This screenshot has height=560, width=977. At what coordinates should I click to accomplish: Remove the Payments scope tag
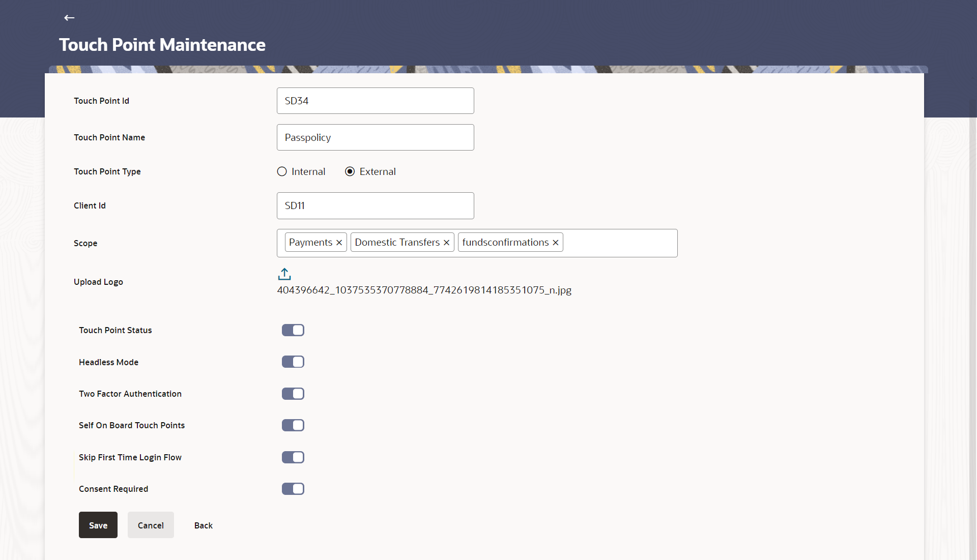tap(339, 243)
